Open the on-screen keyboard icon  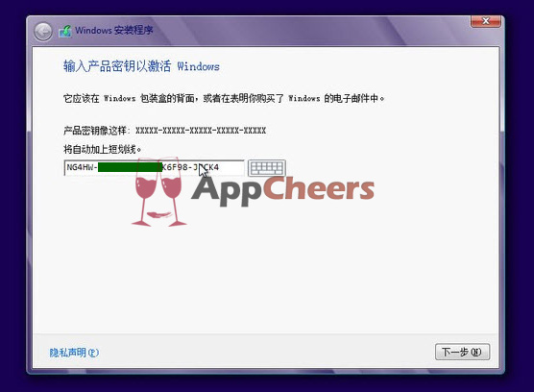[267, 168]
